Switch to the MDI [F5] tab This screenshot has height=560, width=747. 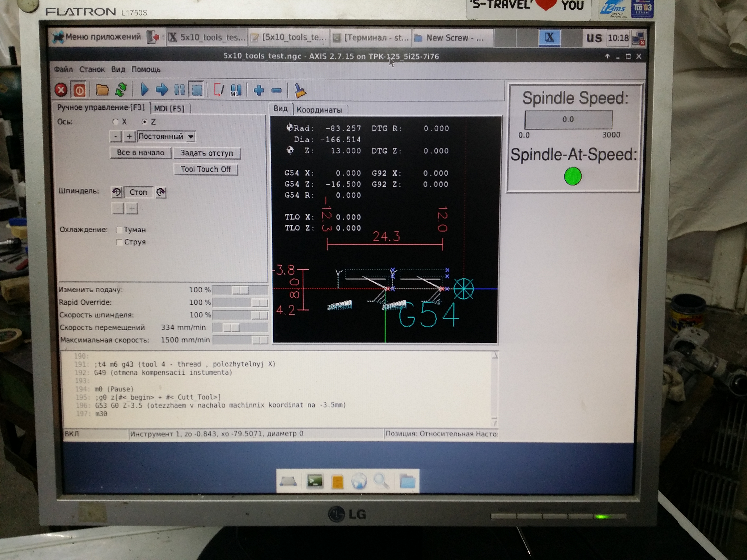[169, 109]
